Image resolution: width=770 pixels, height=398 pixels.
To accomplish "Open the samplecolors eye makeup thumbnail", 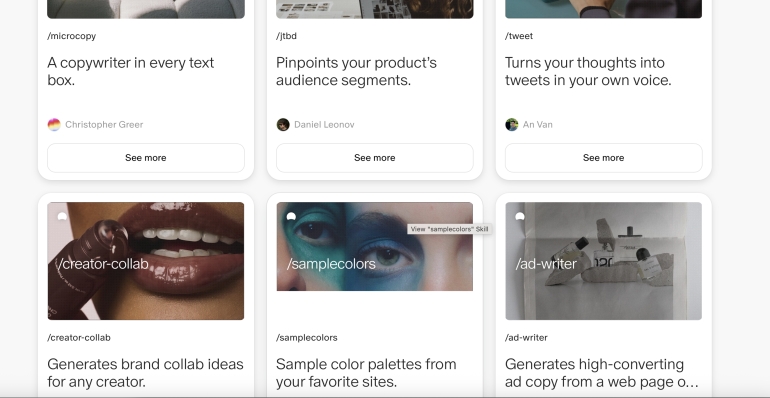I will [x=375, y=247].
